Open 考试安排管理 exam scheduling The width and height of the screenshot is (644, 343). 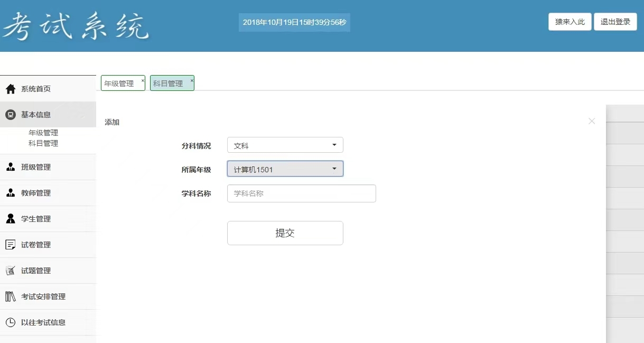[11, 296]
